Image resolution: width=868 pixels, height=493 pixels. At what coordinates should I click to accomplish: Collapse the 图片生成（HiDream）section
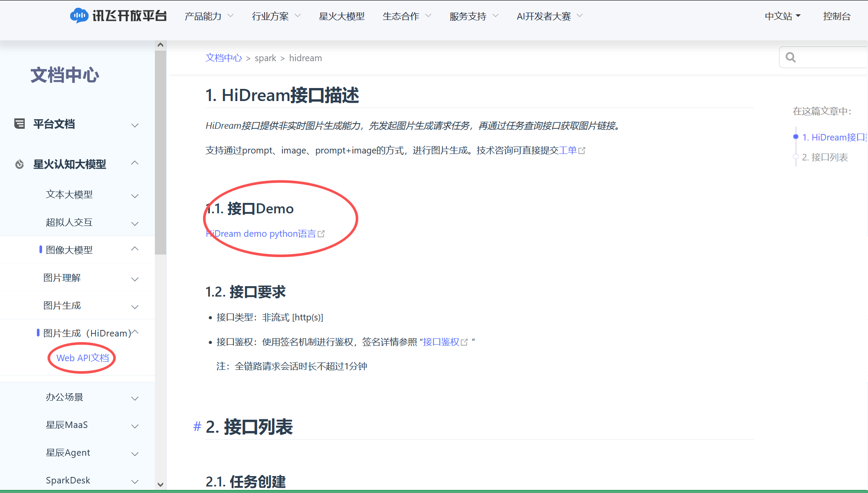(136, 333)
